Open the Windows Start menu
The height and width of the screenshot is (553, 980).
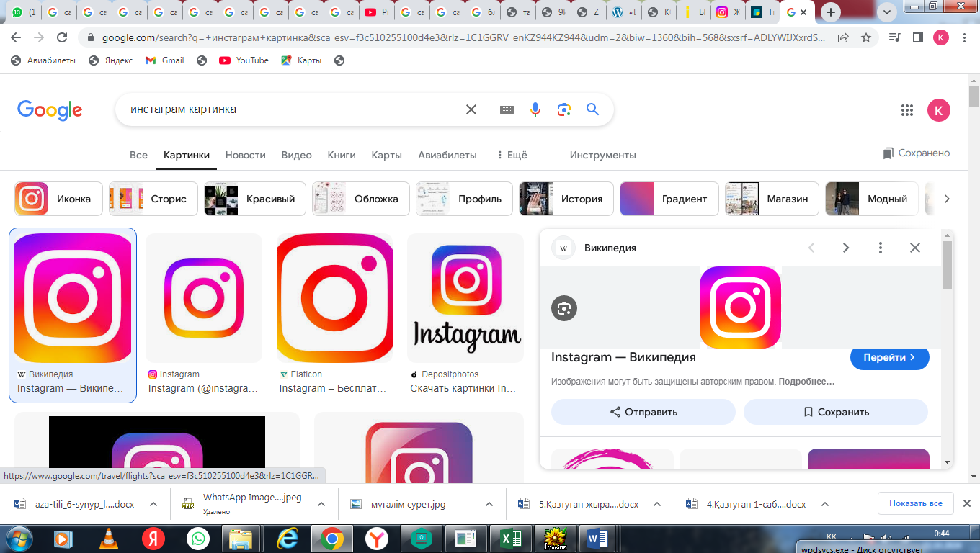(x=19, y=539)
